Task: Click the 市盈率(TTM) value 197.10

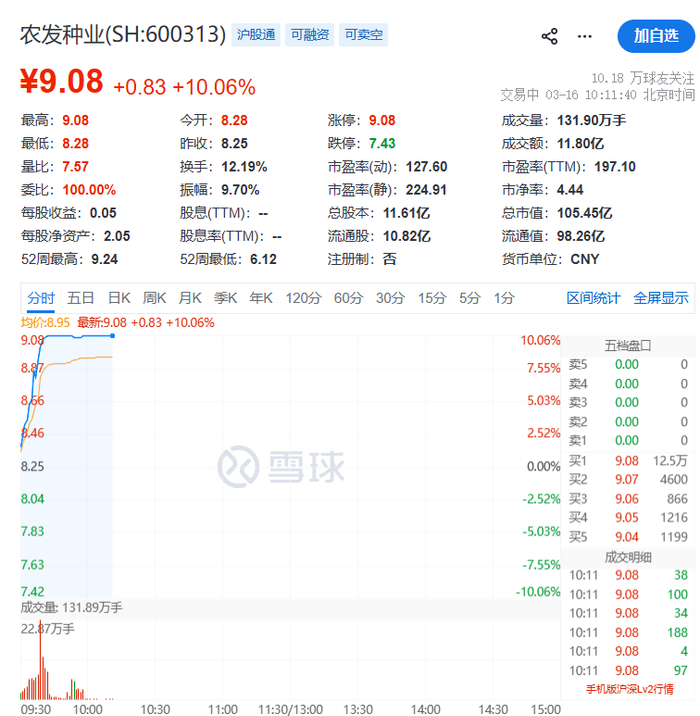Action: coord(615,167)
